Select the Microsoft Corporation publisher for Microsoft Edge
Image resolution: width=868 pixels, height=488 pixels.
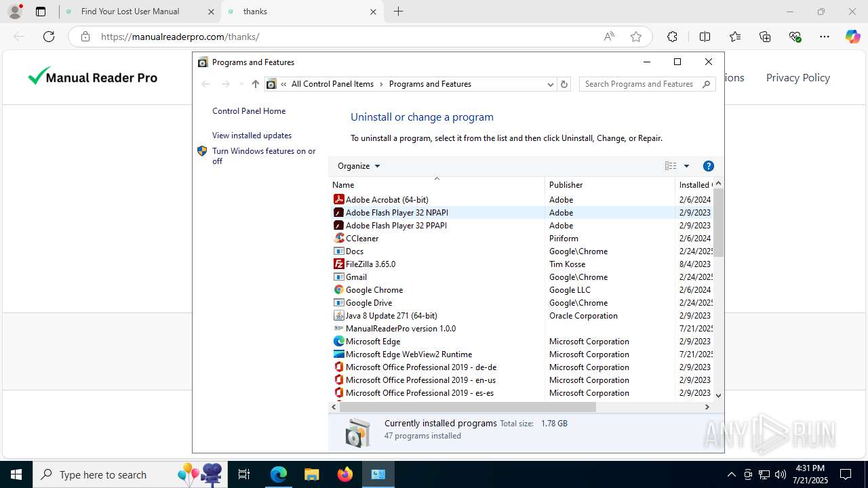coord(589,341)
